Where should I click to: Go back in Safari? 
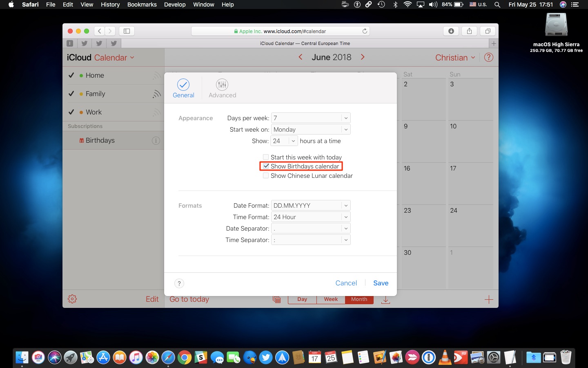pyautogui.click(x=99, y=31)
